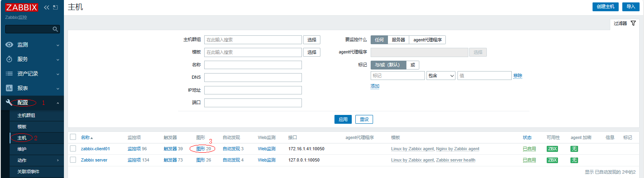Check the select-all hosts checkbox

point(73,137)
